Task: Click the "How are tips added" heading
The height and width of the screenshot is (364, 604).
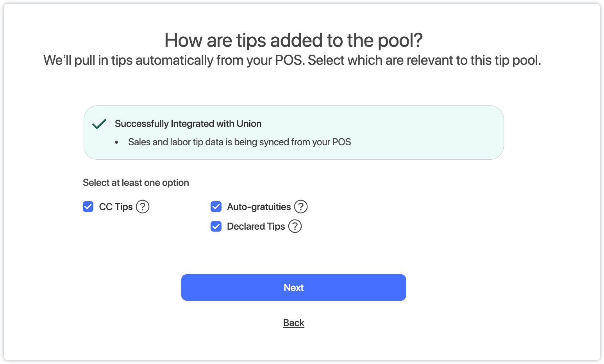Action: [x=293, y=40]
